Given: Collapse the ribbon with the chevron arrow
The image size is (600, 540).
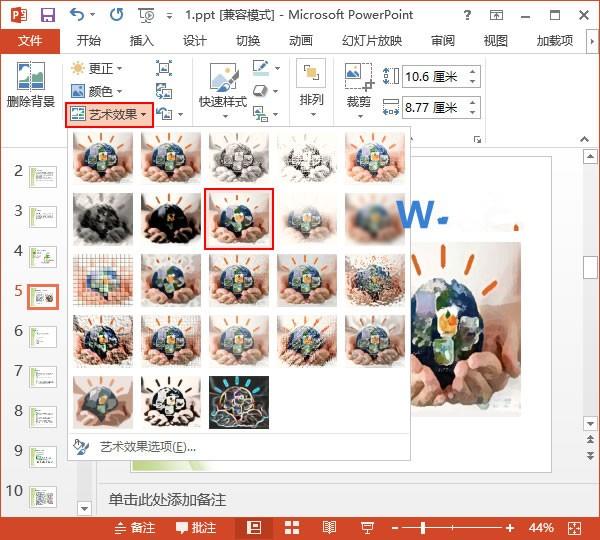Looking at the screenshot, I should [x=584, y=139].
